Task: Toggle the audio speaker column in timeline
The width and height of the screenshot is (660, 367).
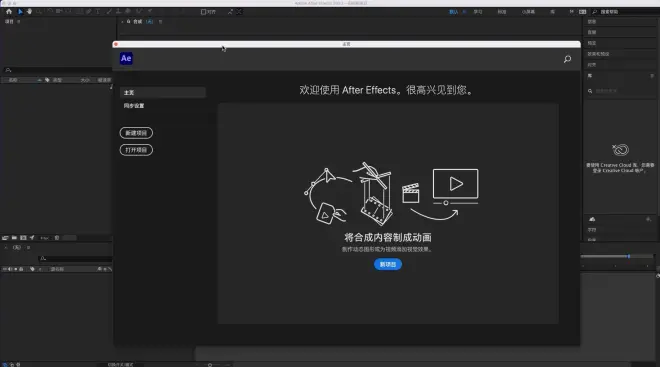Action: [x=10, y=269]
